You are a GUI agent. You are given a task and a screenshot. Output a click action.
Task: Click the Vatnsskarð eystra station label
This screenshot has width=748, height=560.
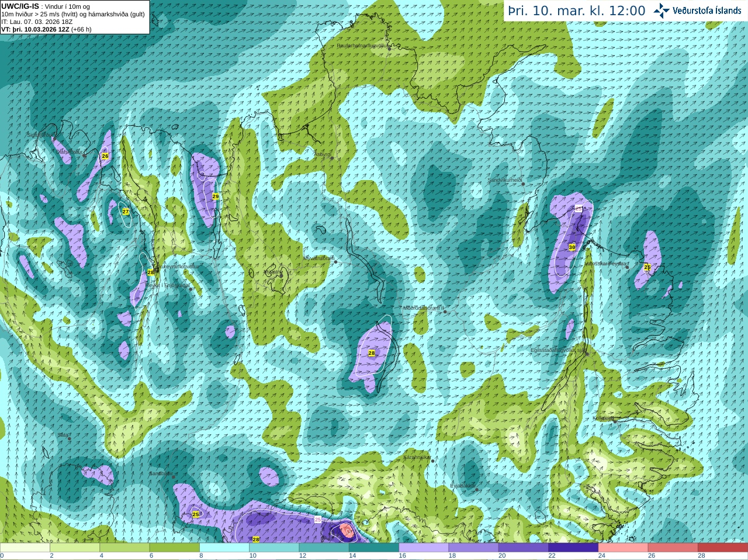[x=607, y=264]
